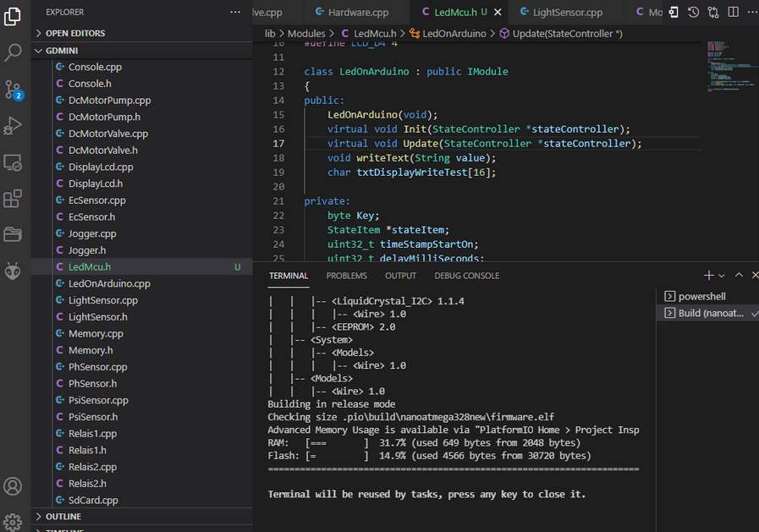759x532 pixels.
Task: Click the LedMcu.h breadcrumb segment
Action: click(369, 33)
